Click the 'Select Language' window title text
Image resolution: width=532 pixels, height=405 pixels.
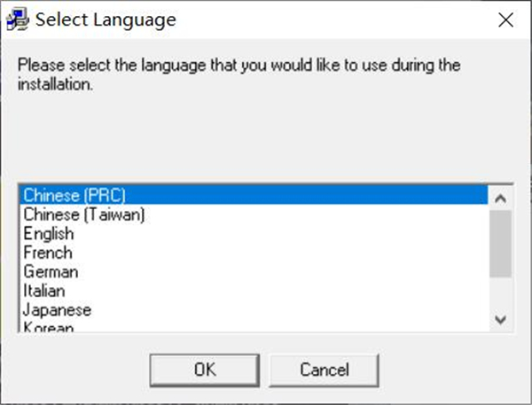(x=105, y=19)
